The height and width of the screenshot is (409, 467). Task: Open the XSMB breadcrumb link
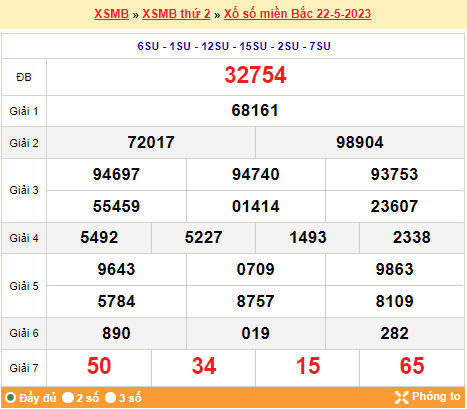click(x=111, y=14)
